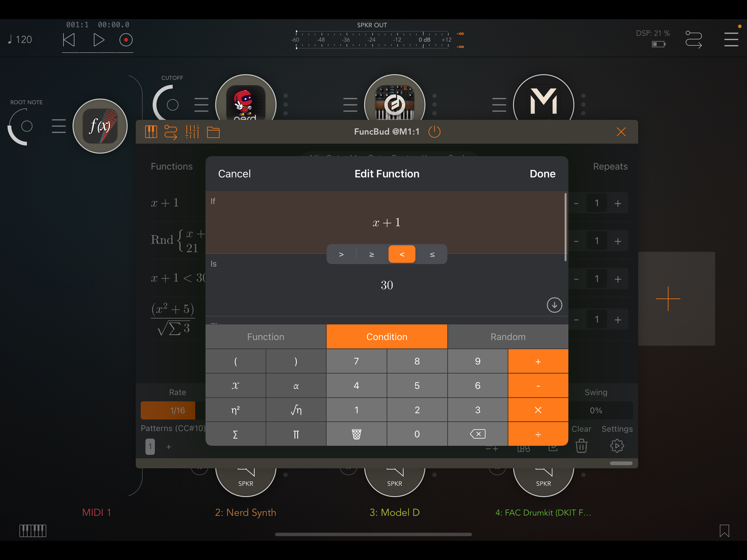The image size is (747, 560).
Task: Open the routing icon in top bar
Action: coord(694,40)
